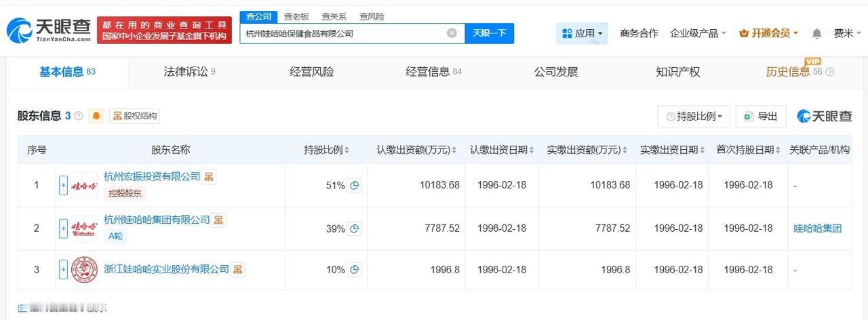Click pie chart icon next to 51%

[354, 185]
